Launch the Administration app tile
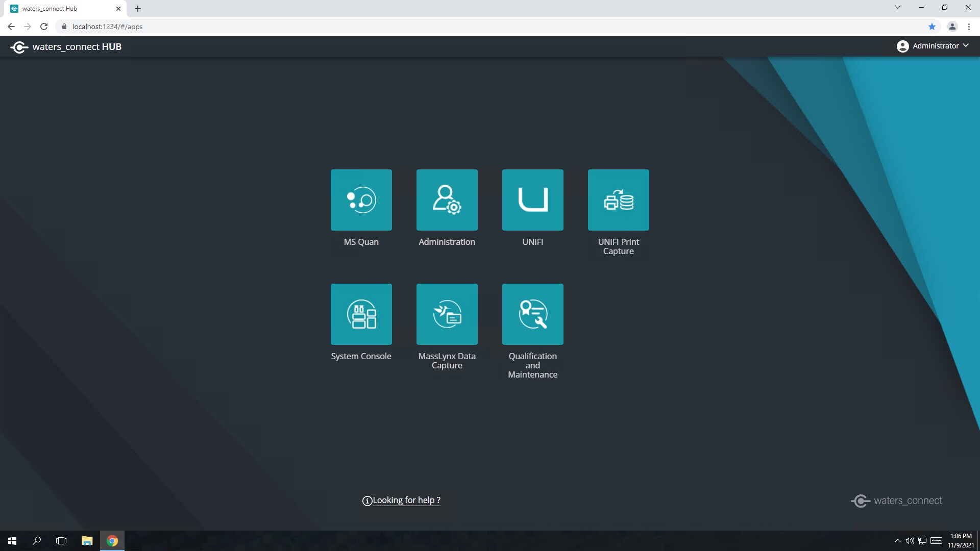 (447, 200)
